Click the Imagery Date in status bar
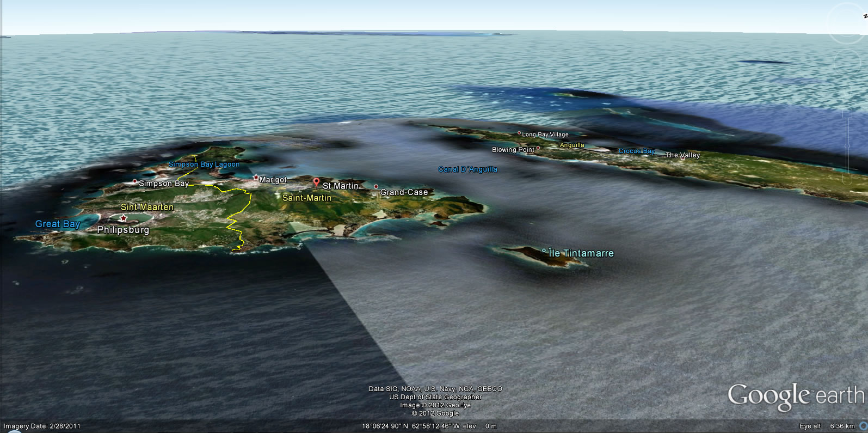This screenshot has height=433, width=868. 42,426
